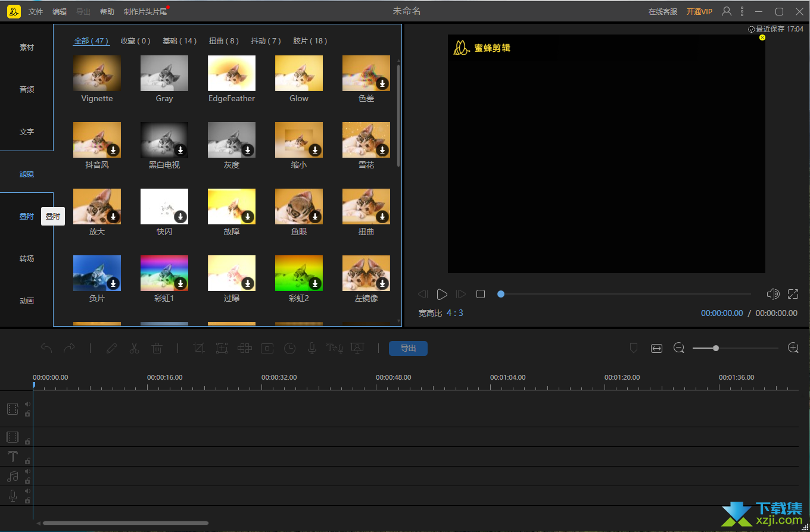Image resolution: width=810 pixels, height=532 pixels.
Task: Click the freeze-frame square icon
Action: click(x=267, y=348)
